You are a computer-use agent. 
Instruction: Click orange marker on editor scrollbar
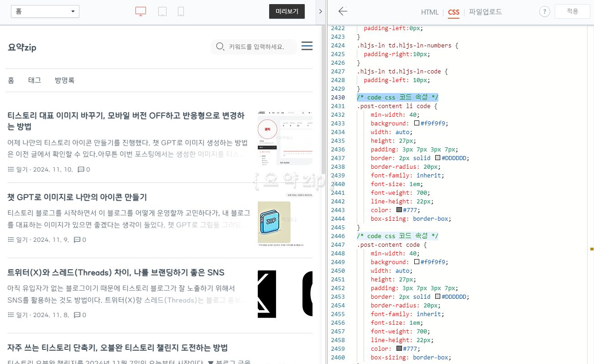click(592, 249)
